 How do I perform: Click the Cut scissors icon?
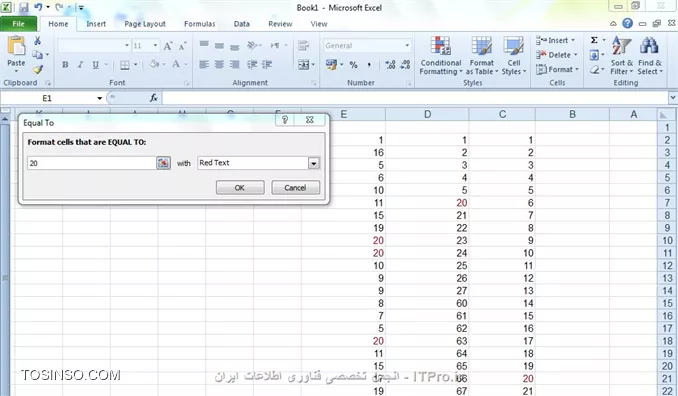click(x=38, y=41)
